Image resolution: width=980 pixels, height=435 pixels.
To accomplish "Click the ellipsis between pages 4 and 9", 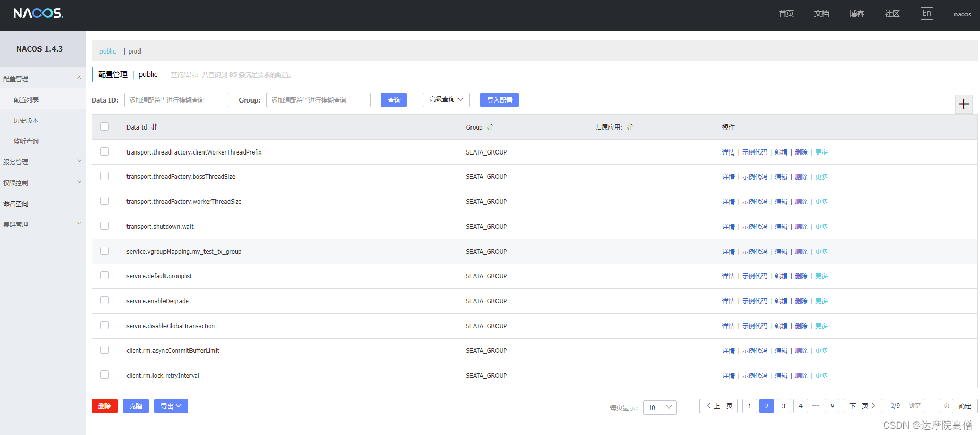I will pos(816,406).
